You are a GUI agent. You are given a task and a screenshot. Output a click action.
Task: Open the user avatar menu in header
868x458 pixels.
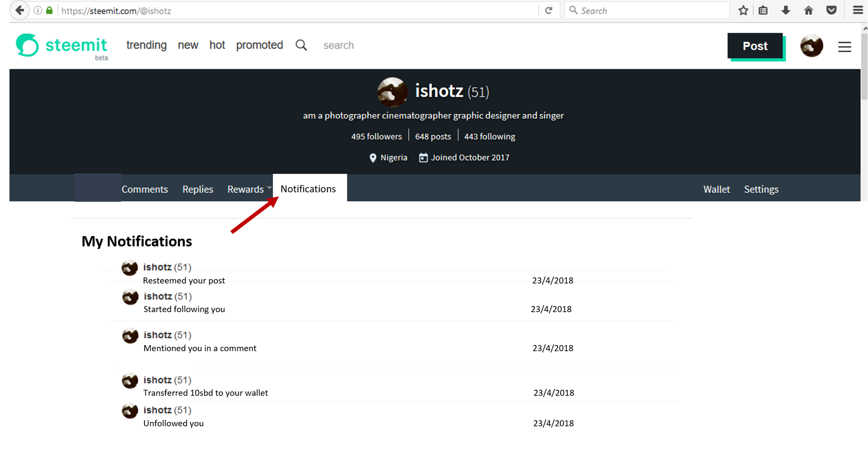[811, 46]
